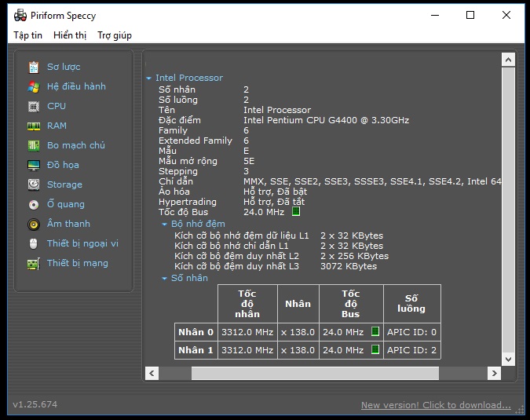This screenshot has height=420, width=530.
Task: Click the Storage hard drive icon
Action: [x=34, y=184]
